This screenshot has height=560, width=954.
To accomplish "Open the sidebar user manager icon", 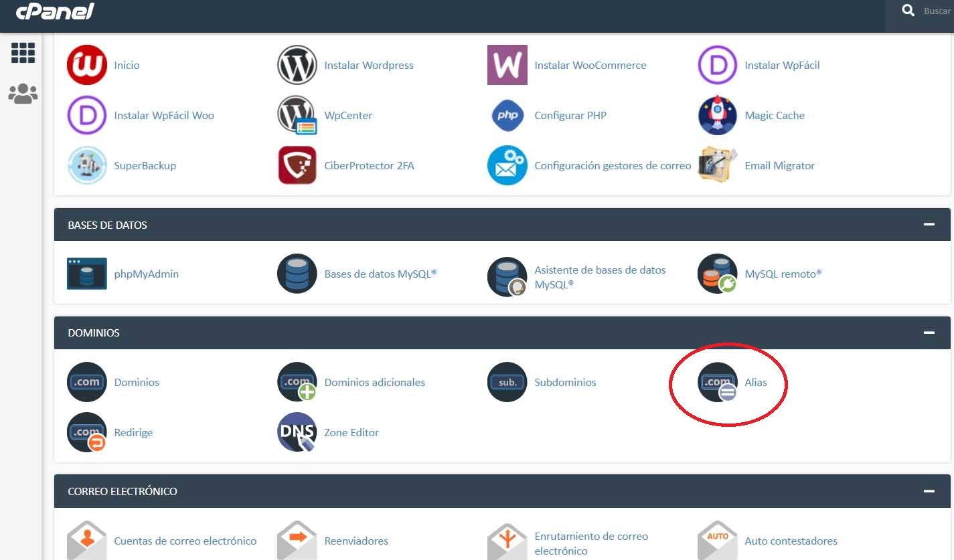I will pos(23,94).
